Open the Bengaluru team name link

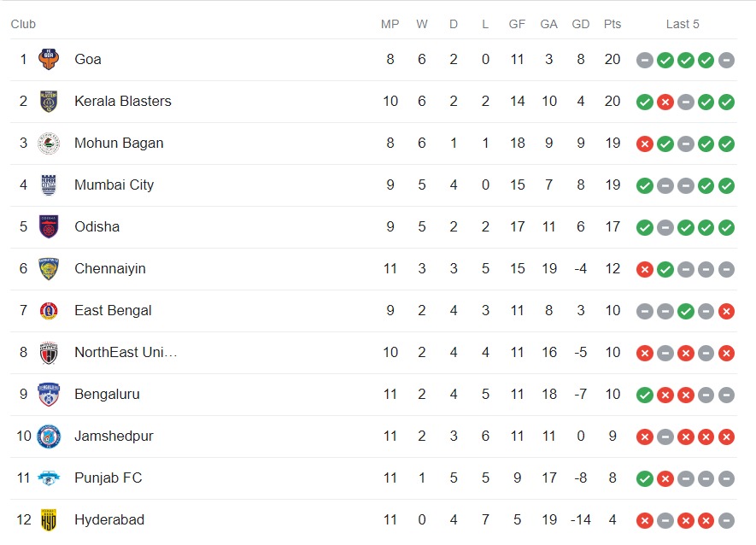[x=107, y=395]
